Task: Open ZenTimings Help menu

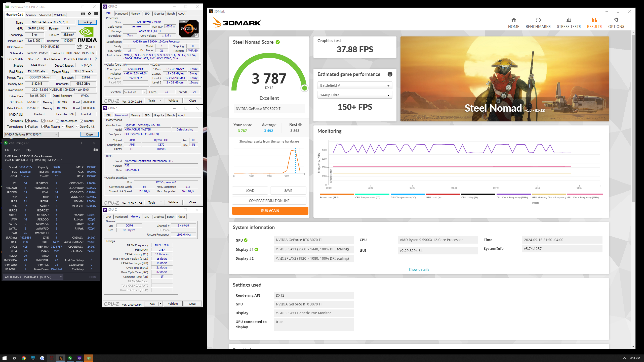Action: (27, 150)
